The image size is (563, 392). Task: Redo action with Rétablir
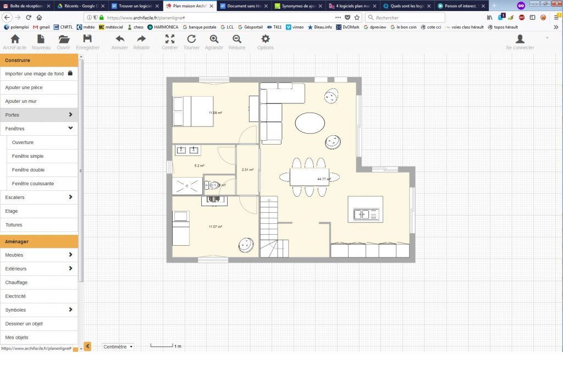click(x=141, y=39)
